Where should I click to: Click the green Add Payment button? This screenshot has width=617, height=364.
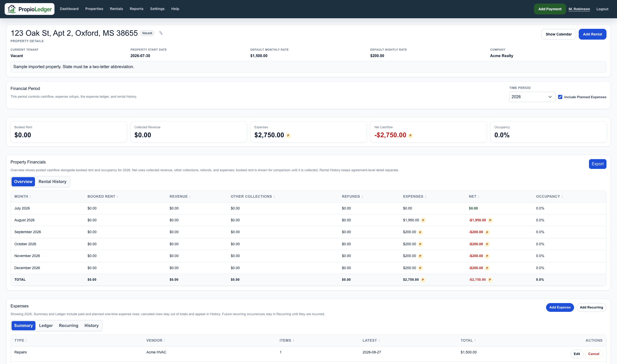tap(550, 9)
